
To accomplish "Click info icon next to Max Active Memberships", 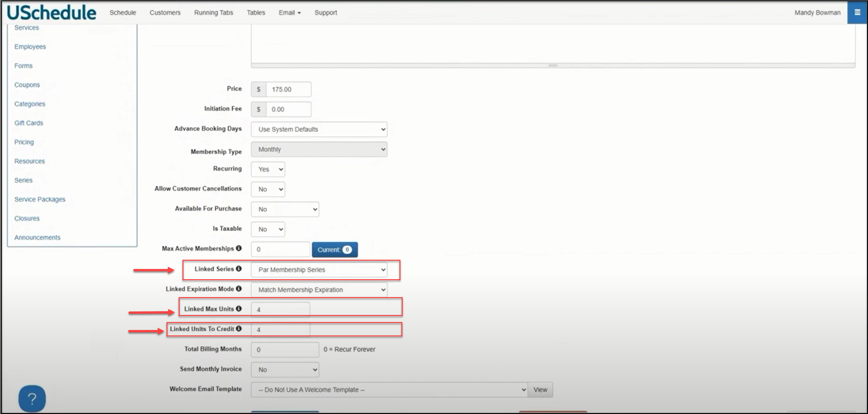I will [238, 248].
